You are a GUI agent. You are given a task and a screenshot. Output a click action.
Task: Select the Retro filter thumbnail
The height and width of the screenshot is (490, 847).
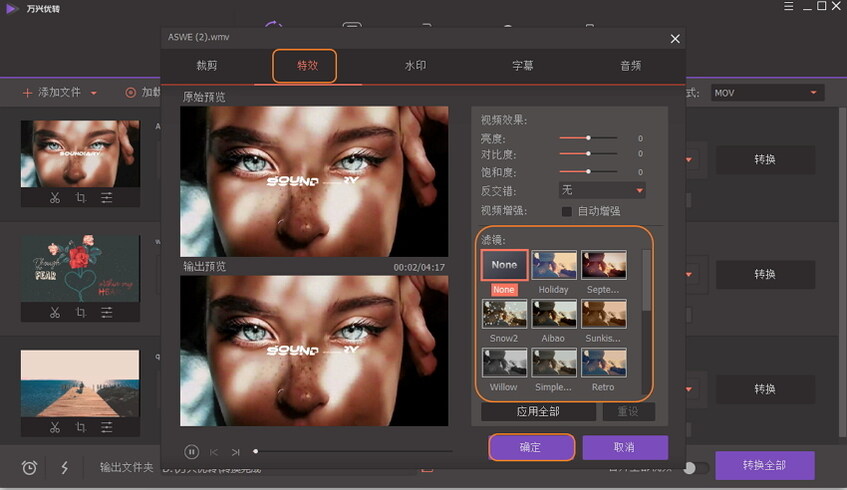pyautogui.click(x=604, y=363)
